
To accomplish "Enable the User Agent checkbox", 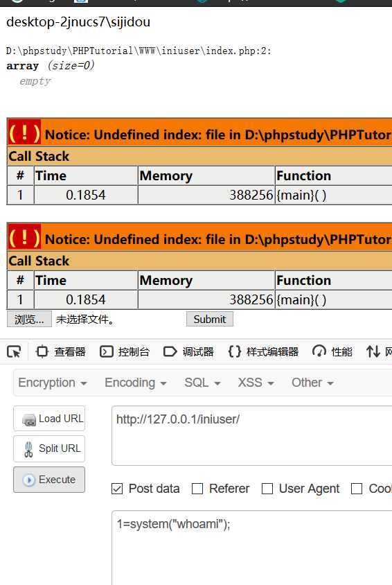I will pos(267,489).
